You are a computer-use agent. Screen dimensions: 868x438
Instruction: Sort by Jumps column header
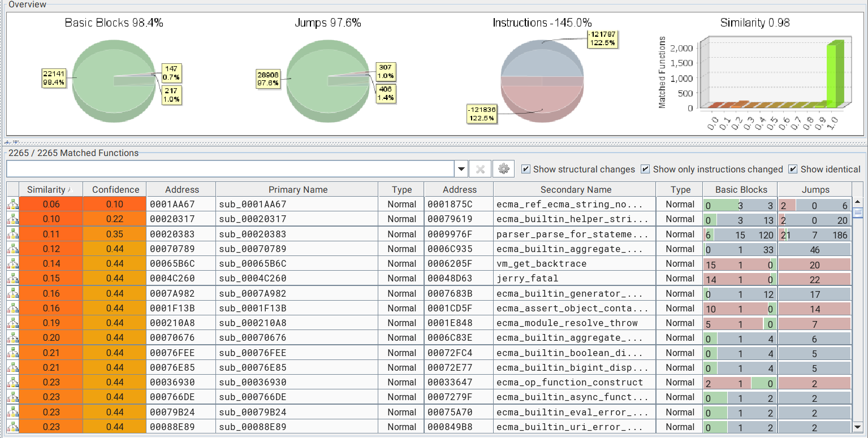[x=815, y=190]
